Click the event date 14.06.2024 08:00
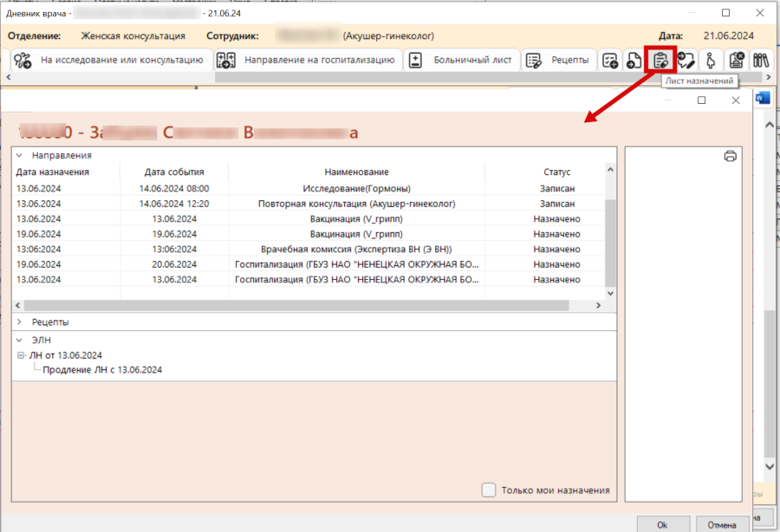 pos(174,189)
